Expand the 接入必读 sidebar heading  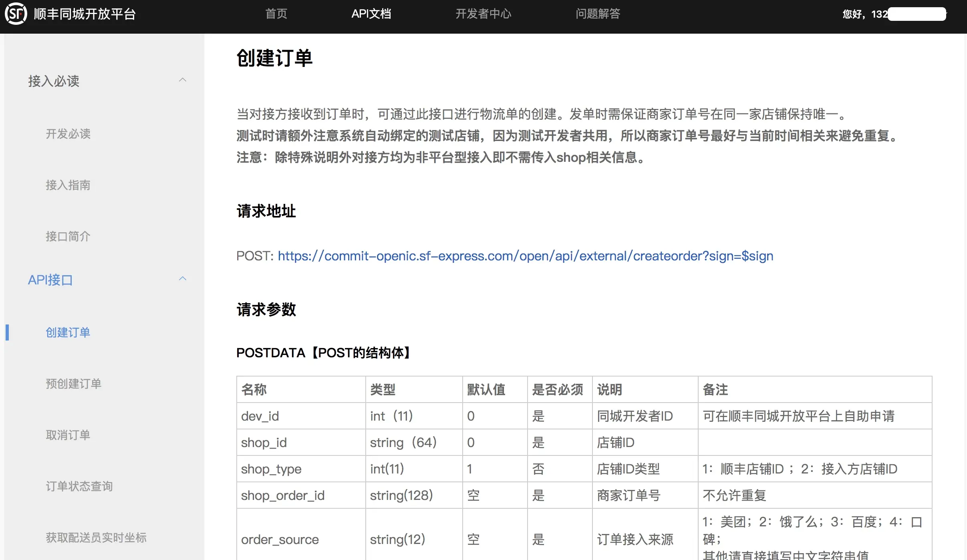click(54, 81)
